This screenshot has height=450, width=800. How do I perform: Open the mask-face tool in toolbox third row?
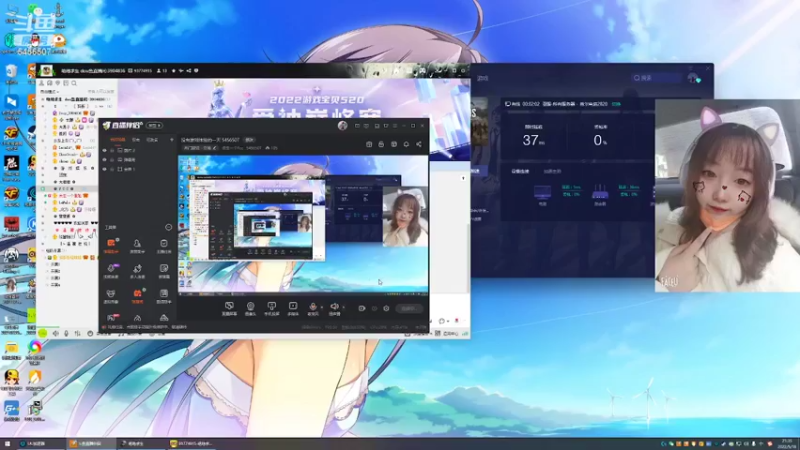tap(111, 295)
